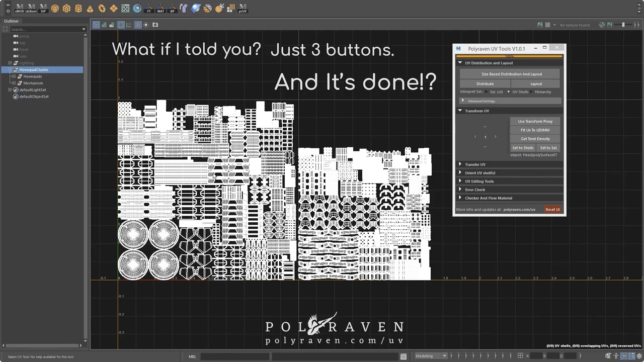Image resolution: width=644 pixels, height=362 pixels.
Task: Expand the Transfer UV section
Action: [x=475, y=164]
